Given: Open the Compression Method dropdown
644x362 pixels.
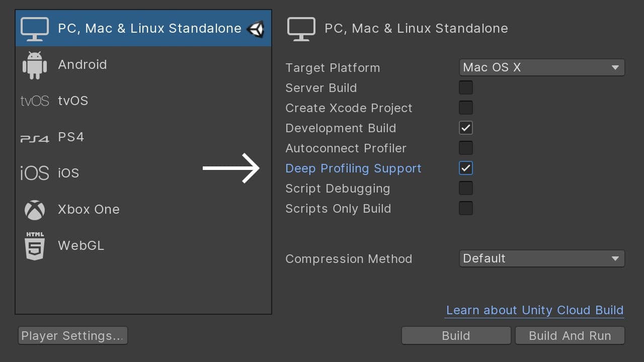Looking at the screenshot, I should click(x=542, y=258).
